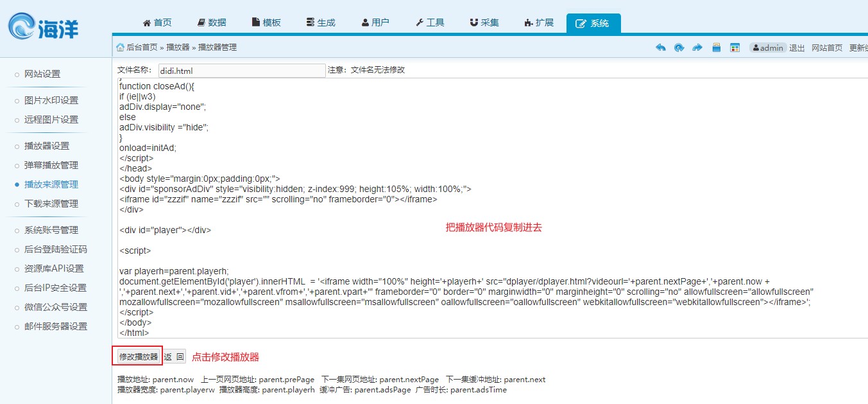The width and height of the screenshot is (868, 404).
Task: Open the 模板 template tab
Action: coord(266,22)
